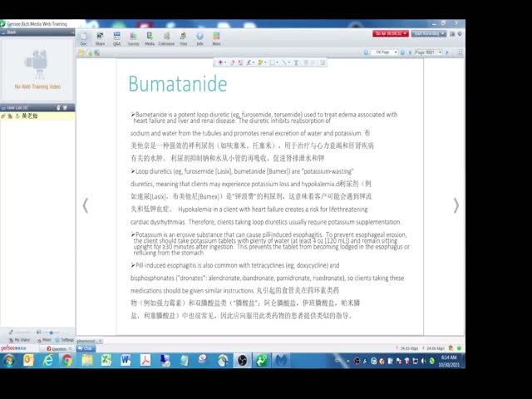
Task: Open the Settings button
Action: click(65, 340)
